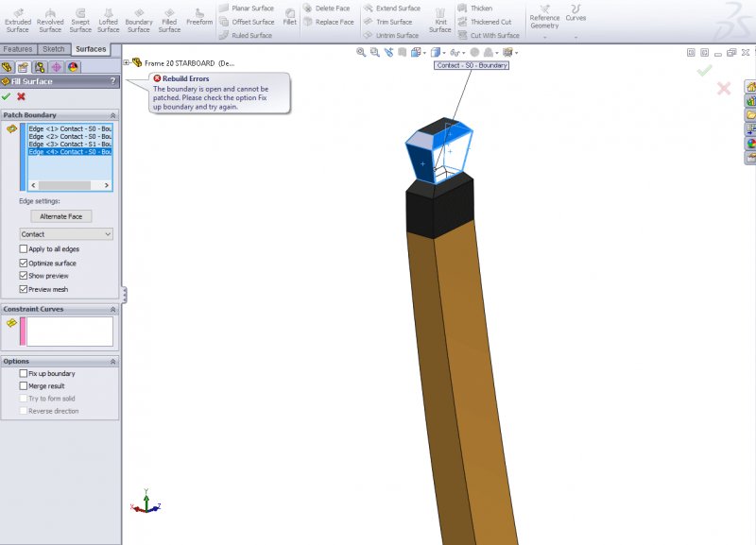Collapse the Constraint Curves section

(112, 310)
